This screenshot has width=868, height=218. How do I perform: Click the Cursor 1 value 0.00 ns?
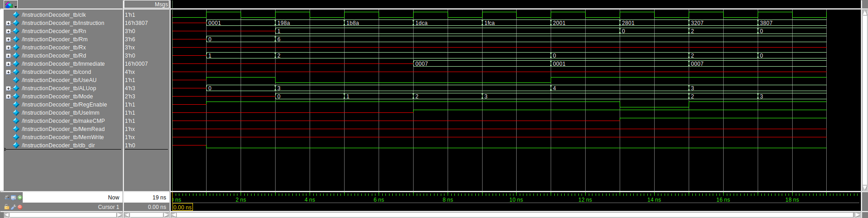coord(157,207)
